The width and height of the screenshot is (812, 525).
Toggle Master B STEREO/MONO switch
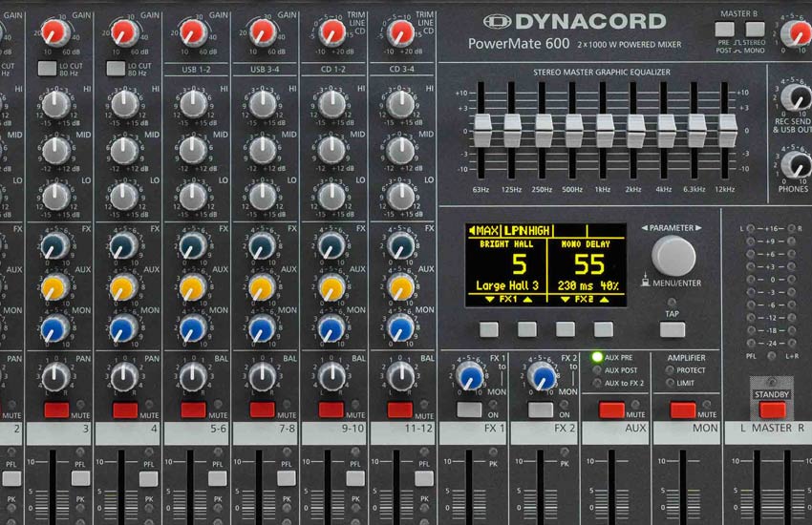coord(755,29)
